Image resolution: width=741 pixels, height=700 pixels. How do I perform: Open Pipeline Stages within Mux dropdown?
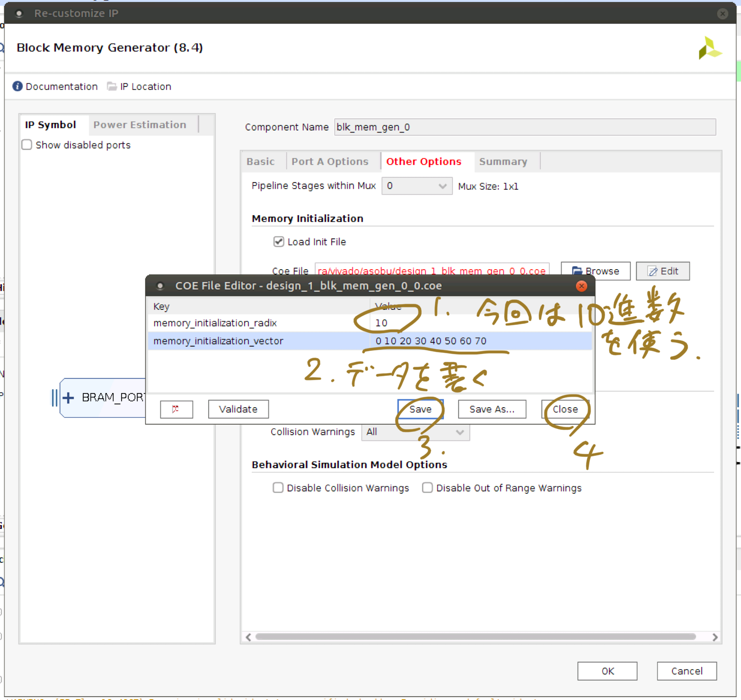click(x=417, y=186)
